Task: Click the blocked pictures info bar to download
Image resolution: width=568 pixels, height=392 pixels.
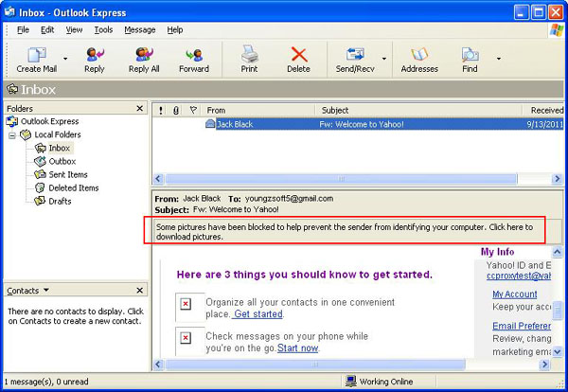Action: [x=345, y=231]
